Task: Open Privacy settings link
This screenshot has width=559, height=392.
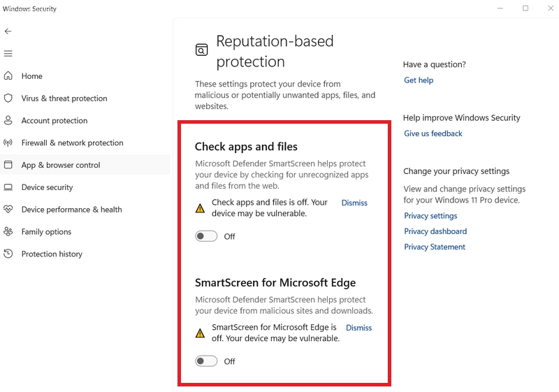Action: pos(430,216)
